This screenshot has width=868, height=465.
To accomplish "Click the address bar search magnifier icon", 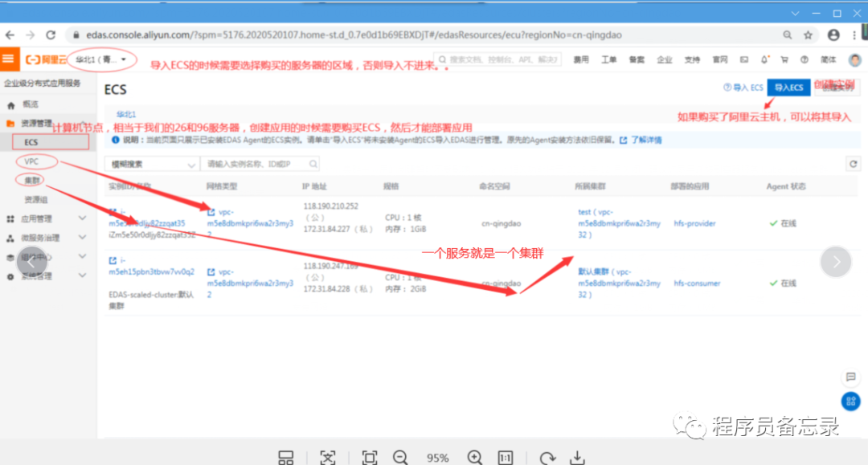I will tap(787, 35).
